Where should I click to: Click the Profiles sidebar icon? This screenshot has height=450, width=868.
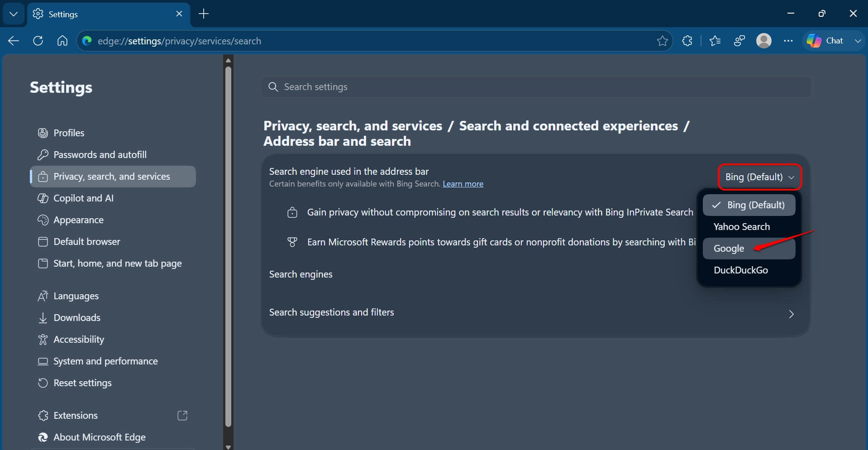[43, 133]
